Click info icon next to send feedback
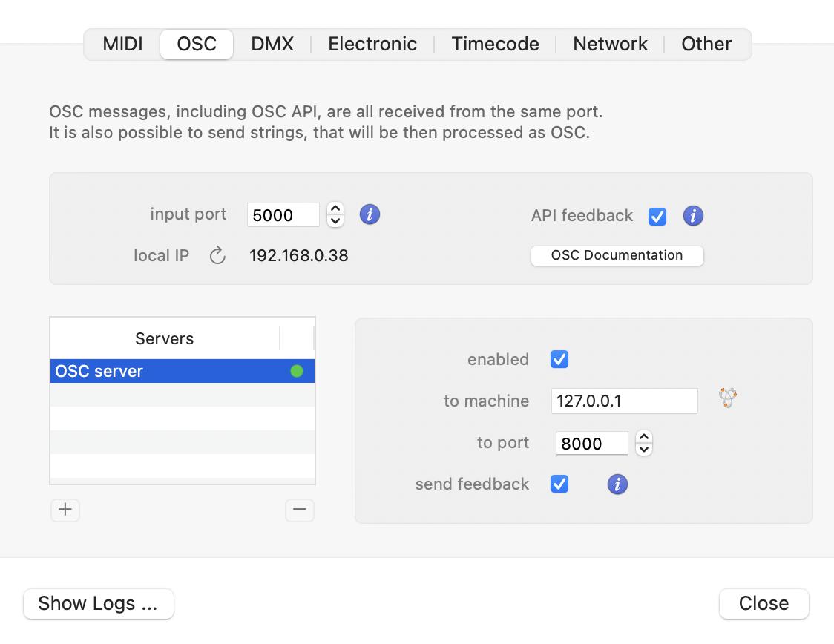The image size is (834, 644). click(x=617, y=484)
